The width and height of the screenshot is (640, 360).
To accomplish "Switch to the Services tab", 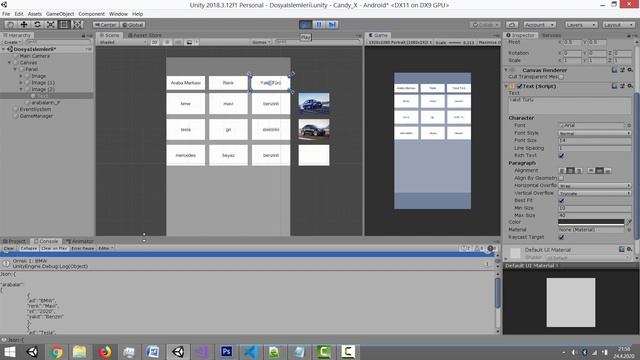I will [551, 36].
